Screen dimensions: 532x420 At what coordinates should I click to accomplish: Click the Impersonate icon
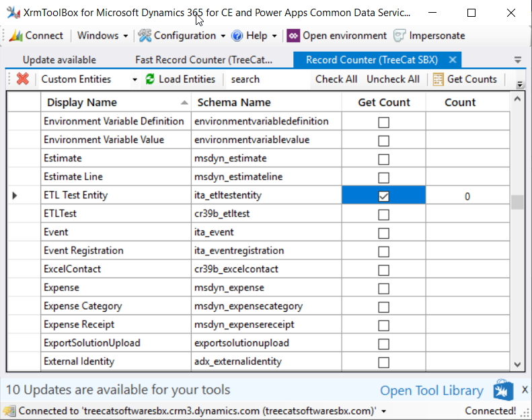click(x=400, y=36)
